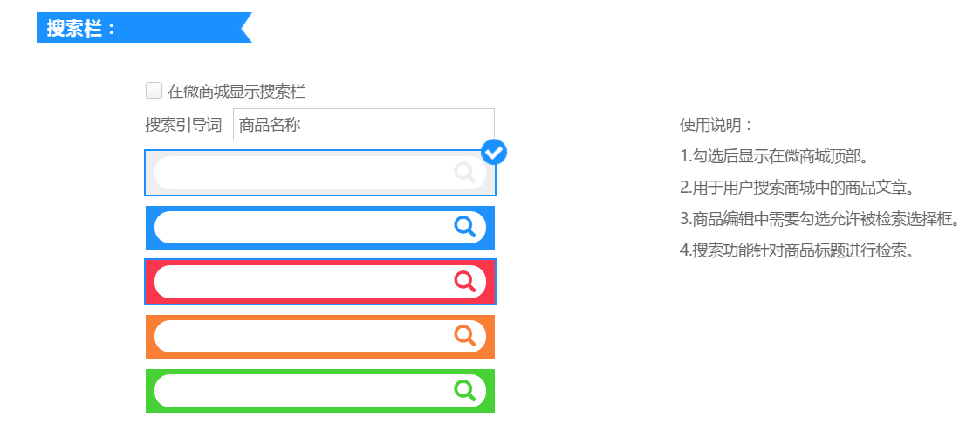Click the red magnifier search icon
980x438 pixels.
click(x=465, y=281)
